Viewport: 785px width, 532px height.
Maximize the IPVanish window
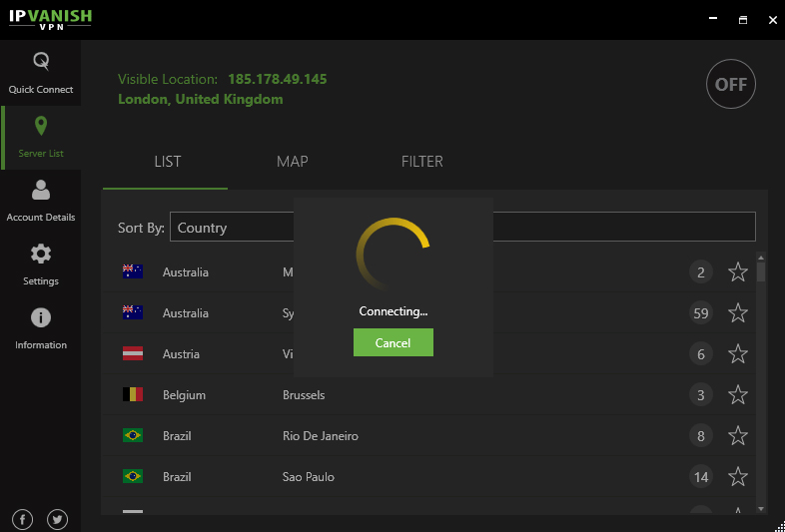743,20
